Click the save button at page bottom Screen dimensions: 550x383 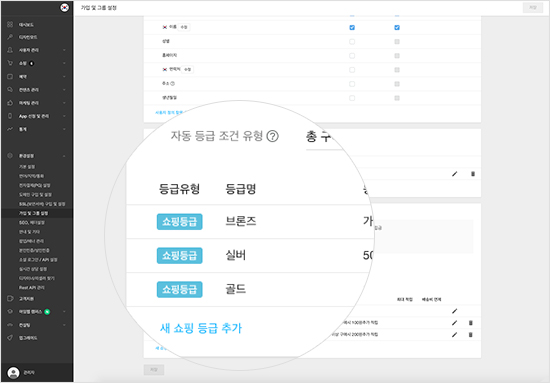[154, 369]
